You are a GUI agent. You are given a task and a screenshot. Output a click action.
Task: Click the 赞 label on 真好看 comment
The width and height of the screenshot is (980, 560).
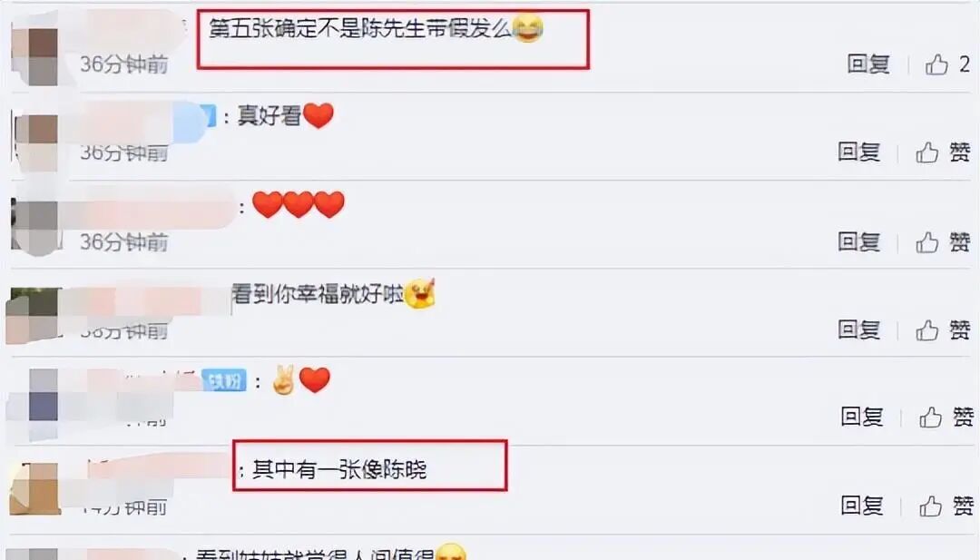[960, 152]
